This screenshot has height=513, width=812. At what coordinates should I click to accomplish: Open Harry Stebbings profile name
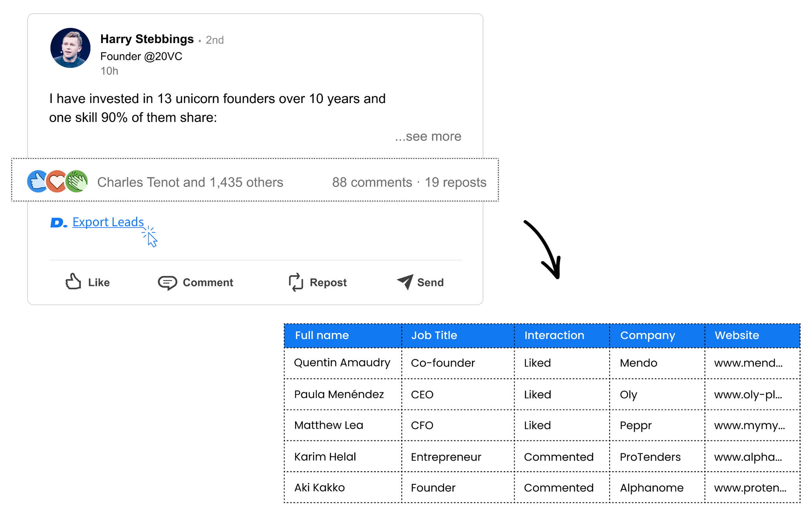147,39
